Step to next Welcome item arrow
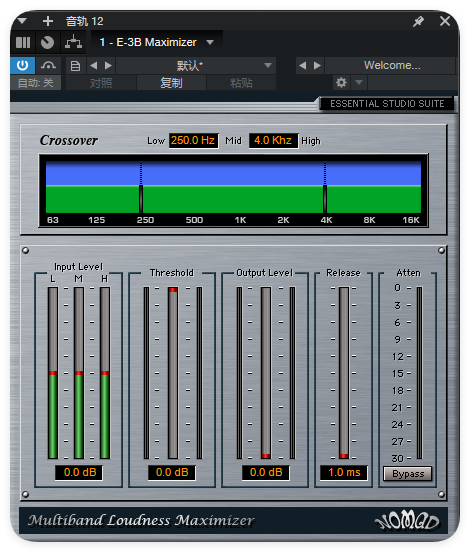This screenshot has height=552, width=470. point(317,65)
